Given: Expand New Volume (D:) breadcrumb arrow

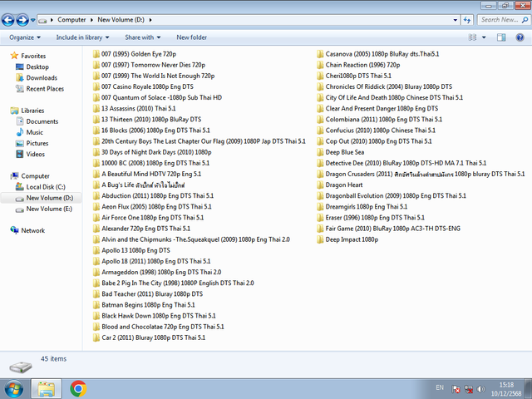Looking at the screenshot, I should point(150,20).
